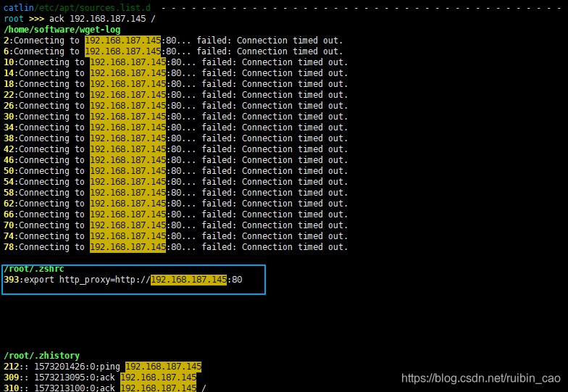Click the catlin/etc/apt/sources.list.d prompt path
Viewport: 568px width, 392px height.
point(77,7)
